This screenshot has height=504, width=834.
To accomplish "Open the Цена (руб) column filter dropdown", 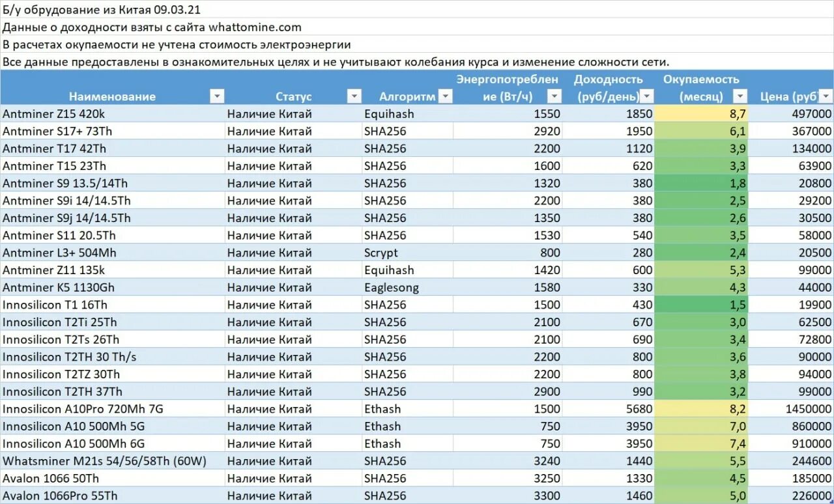I will 826,96.
